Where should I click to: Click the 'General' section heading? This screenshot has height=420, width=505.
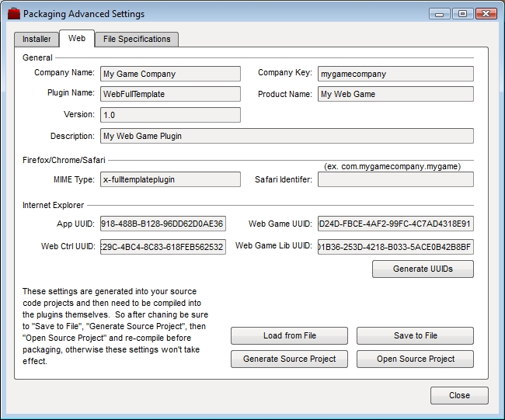[37, 57]
